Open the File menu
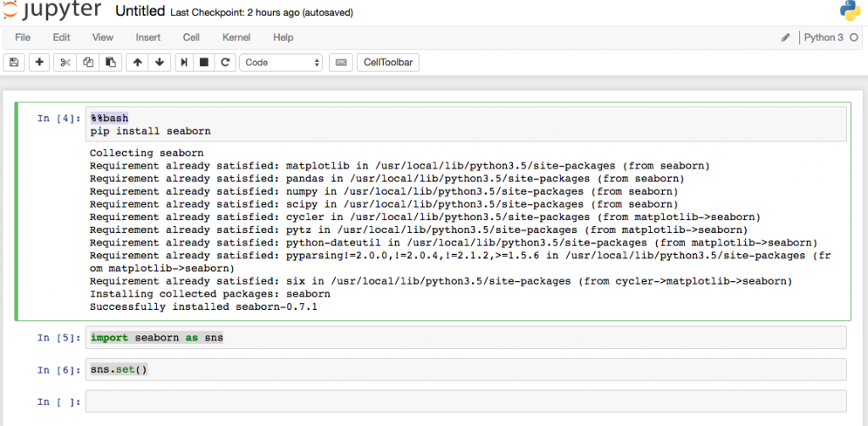Image resolution: width=868 pixels, height=426 pixels. 23,37
